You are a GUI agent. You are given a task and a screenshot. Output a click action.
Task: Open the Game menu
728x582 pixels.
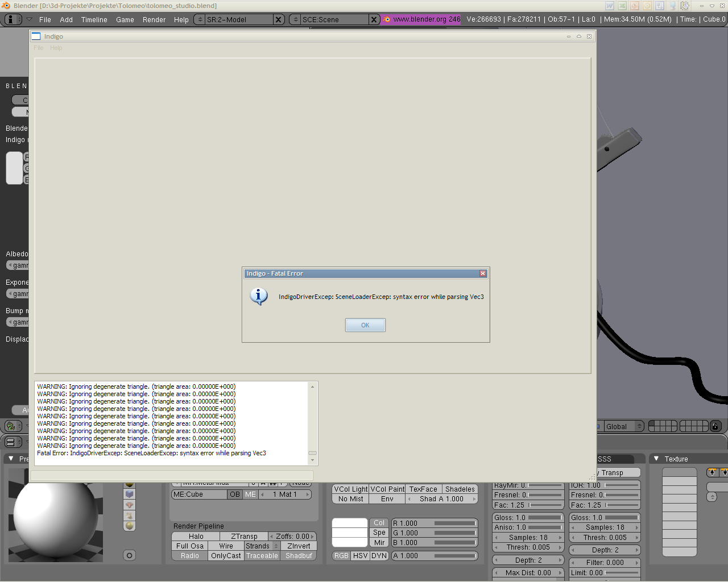tap(125, 19)
